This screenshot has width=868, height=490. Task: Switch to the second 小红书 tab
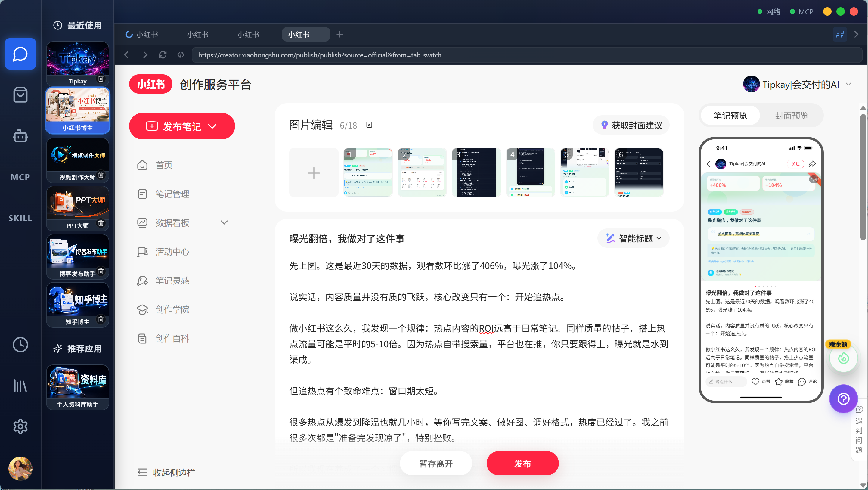coord(198,34)
